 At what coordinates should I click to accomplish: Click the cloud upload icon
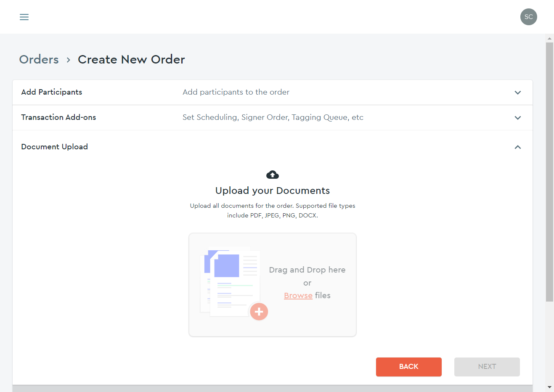273,175
